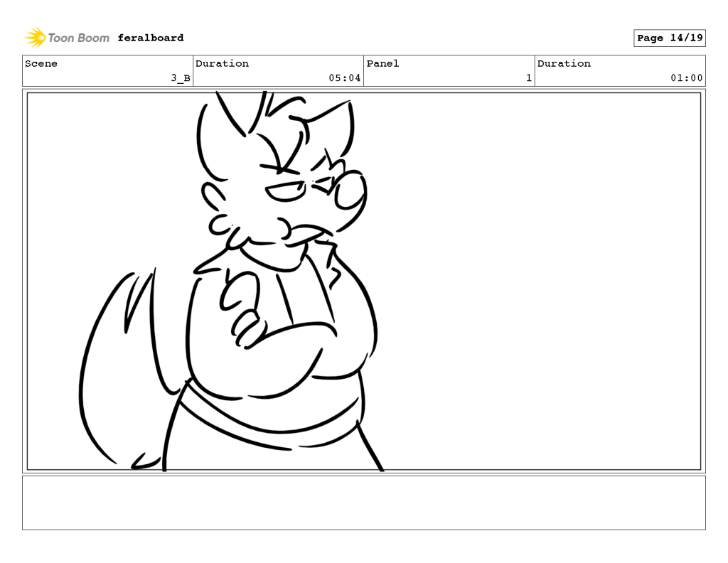Select the feralboard project title

[150, 38]
